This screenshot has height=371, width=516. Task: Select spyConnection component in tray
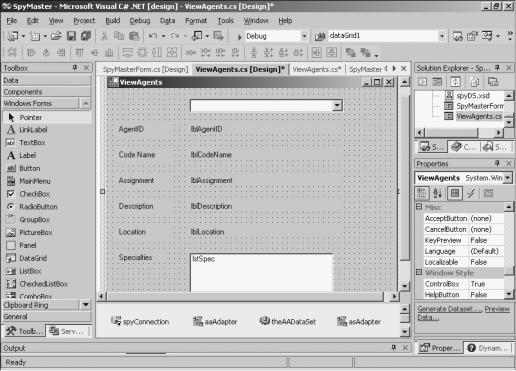pyautogui.click(x=140, y=321)
